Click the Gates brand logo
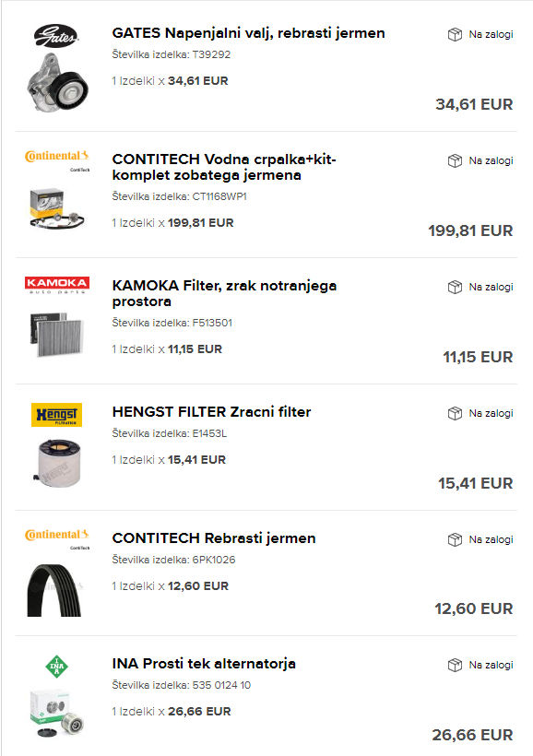533x756 pixels. 56,36
